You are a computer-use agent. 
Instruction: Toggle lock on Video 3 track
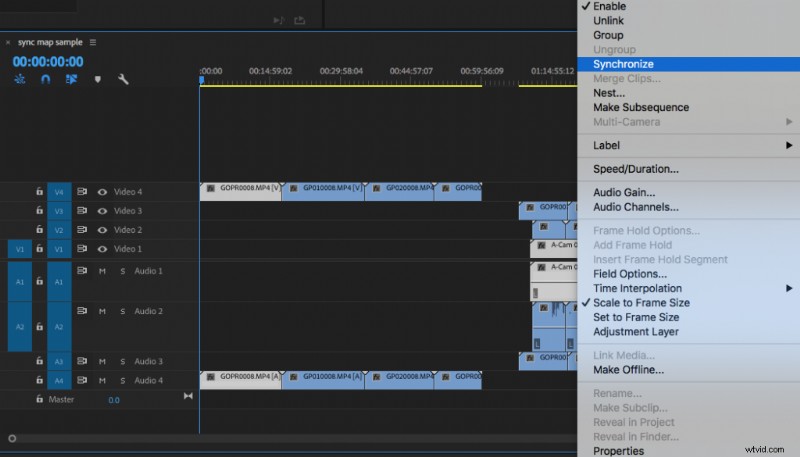click(39, 211)
